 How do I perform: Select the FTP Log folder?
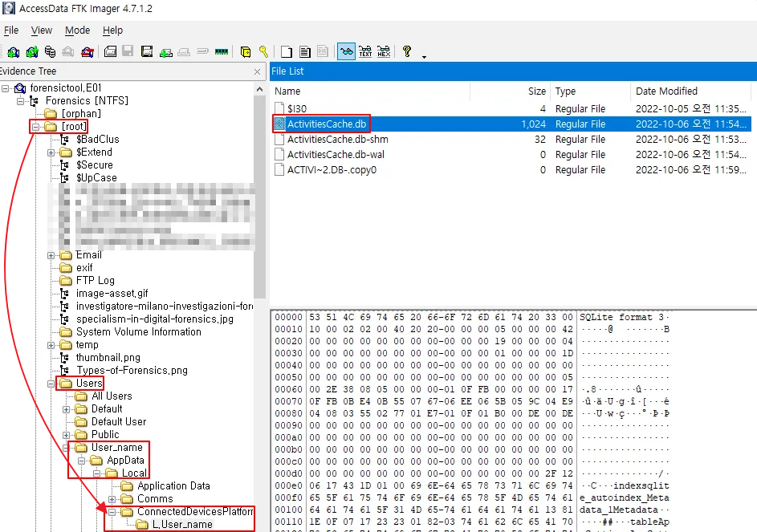point(95,281)
